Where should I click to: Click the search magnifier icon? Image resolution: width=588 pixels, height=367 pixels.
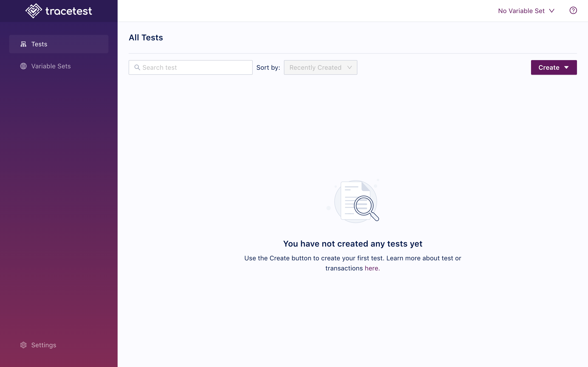tap(137, 67)
